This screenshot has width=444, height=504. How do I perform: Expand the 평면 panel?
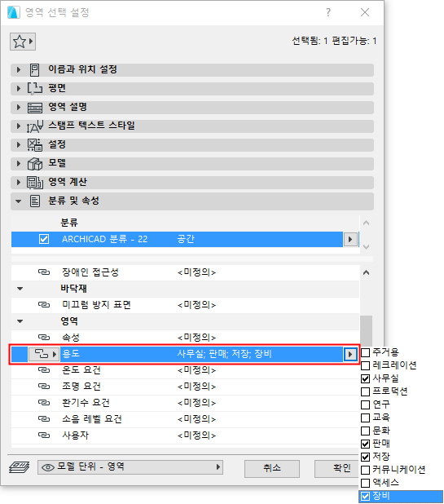click(x=18, y=88)
